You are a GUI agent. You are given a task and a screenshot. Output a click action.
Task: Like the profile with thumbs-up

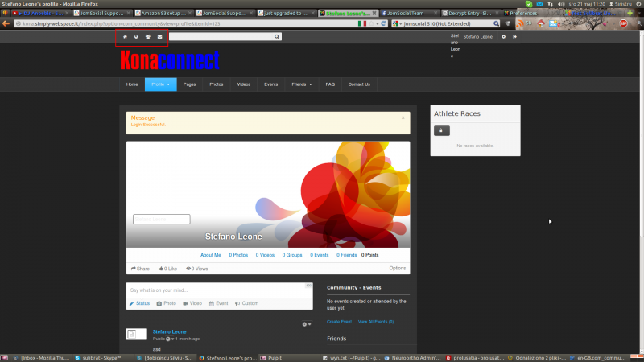[167, 269]
